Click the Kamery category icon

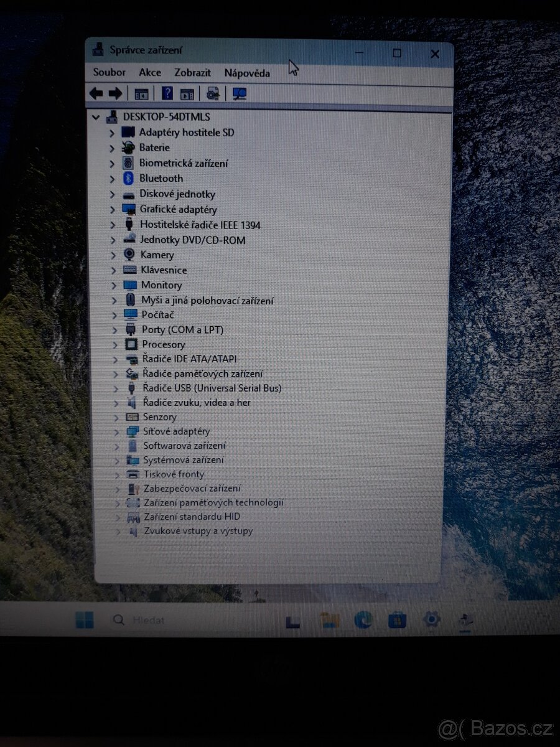click(x=128, y=255)
